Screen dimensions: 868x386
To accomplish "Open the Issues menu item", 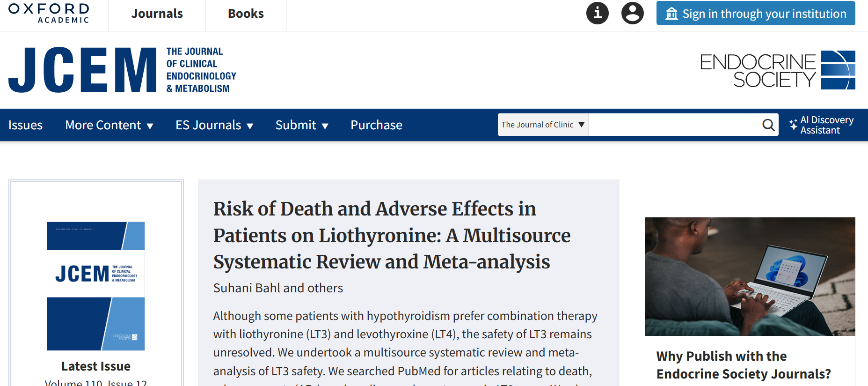I will pyautogui.click(x=25, y=125).
